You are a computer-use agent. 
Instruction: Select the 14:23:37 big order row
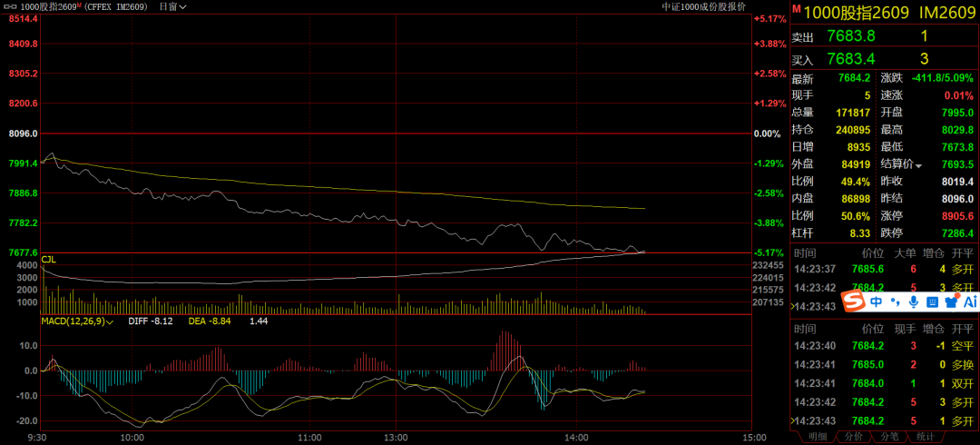point(885,270)
